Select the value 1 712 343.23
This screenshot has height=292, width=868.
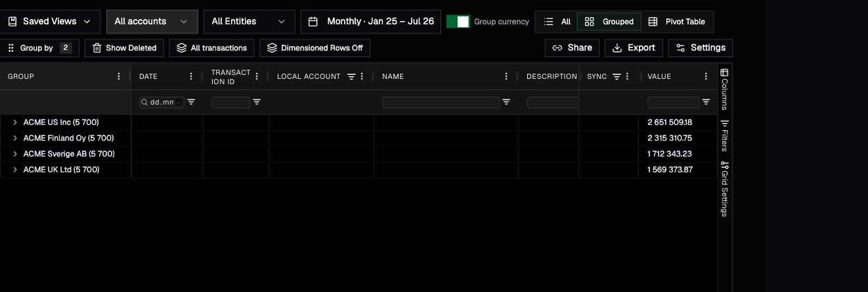pyautogui.click(x=670, y=154)
